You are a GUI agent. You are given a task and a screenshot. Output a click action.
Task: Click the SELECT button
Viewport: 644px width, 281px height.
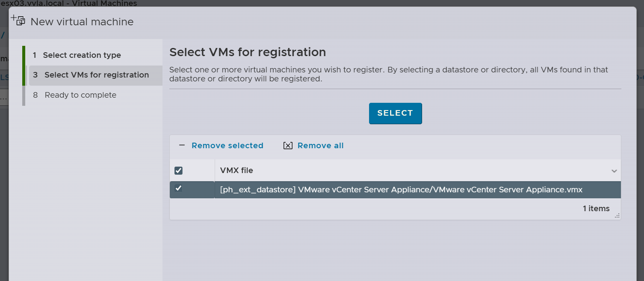click(x=395, y=113)
